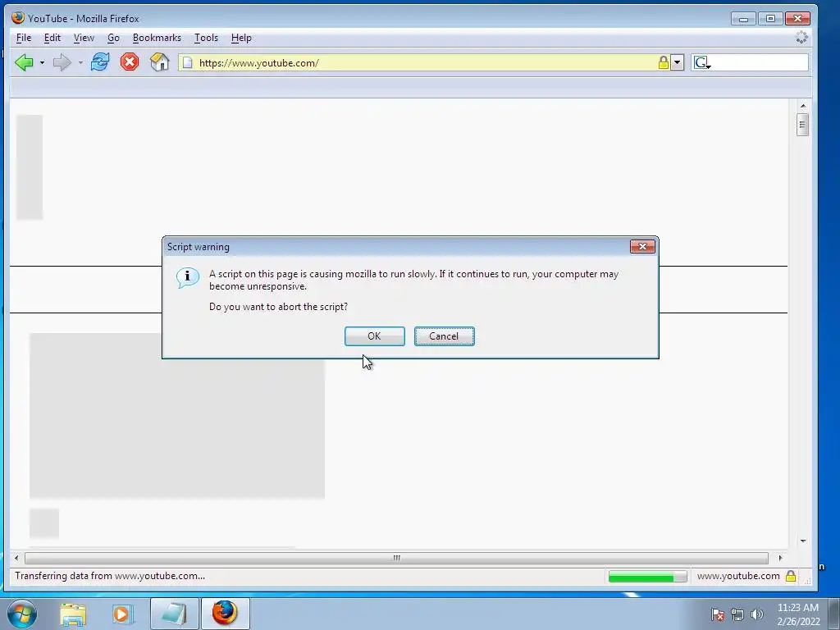The width and height of the screenshot is (840, 630).
Task: Go to the home page via house icon
Action: 159,62
